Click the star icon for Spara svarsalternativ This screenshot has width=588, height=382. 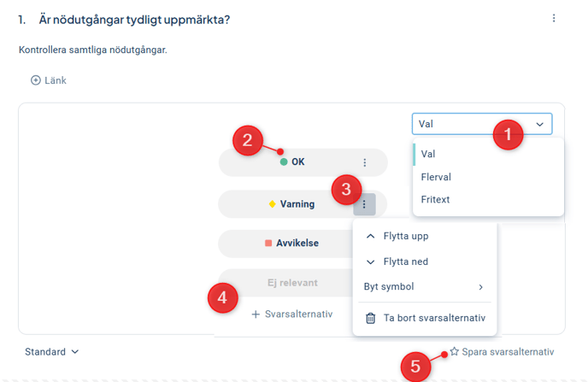(x=455, y=351)
